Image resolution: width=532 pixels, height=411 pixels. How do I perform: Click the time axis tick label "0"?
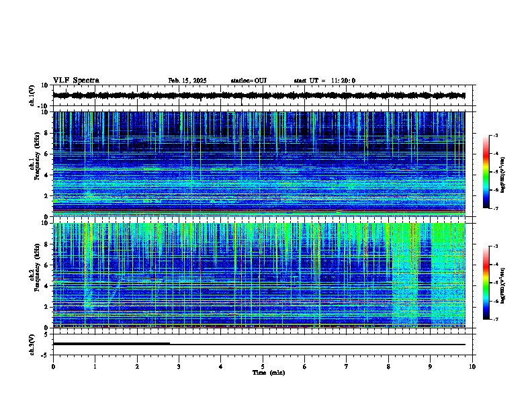pyautogui.click(x=53, y=367)
